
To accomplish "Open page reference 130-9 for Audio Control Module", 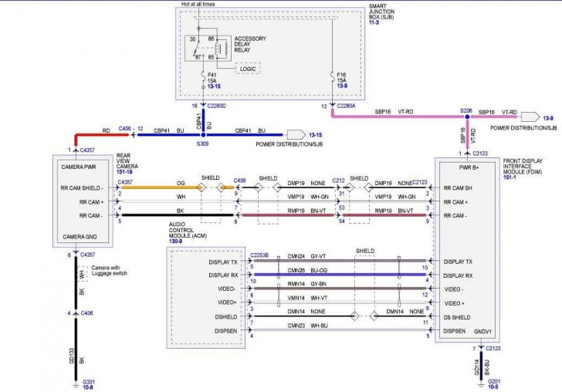I will click(x=176, y=242).
